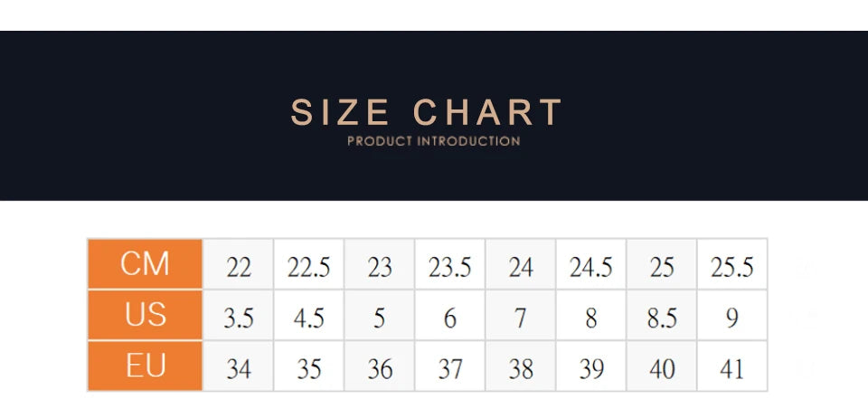The height and width of the screenshot is (418, 868).
Task: Click the US size 8.5 cell
Action: point(662,315)
